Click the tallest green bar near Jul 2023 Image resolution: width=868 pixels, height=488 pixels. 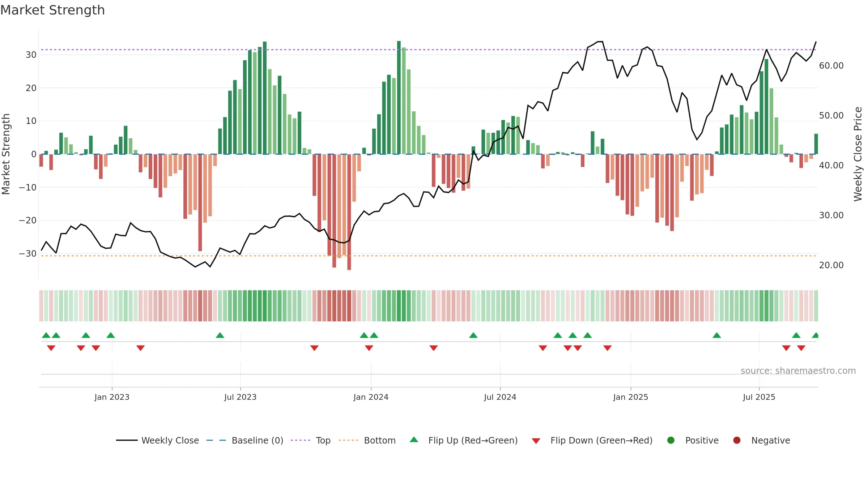click(265, 98)
